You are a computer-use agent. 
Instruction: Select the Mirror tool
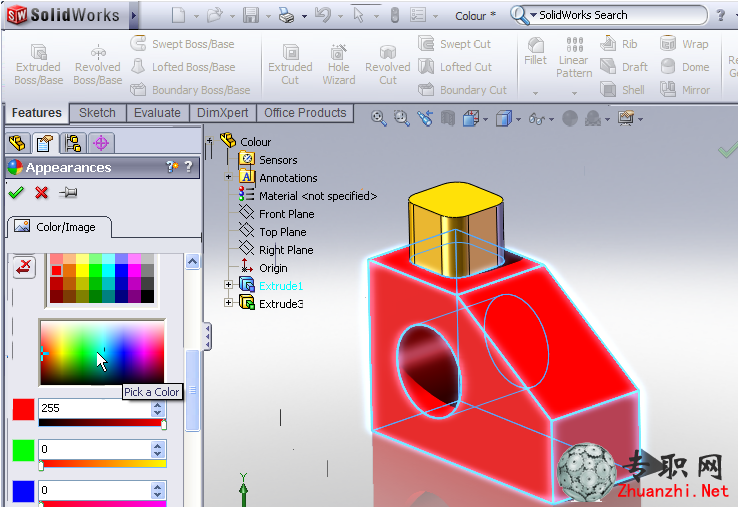(x=684, y=89)
